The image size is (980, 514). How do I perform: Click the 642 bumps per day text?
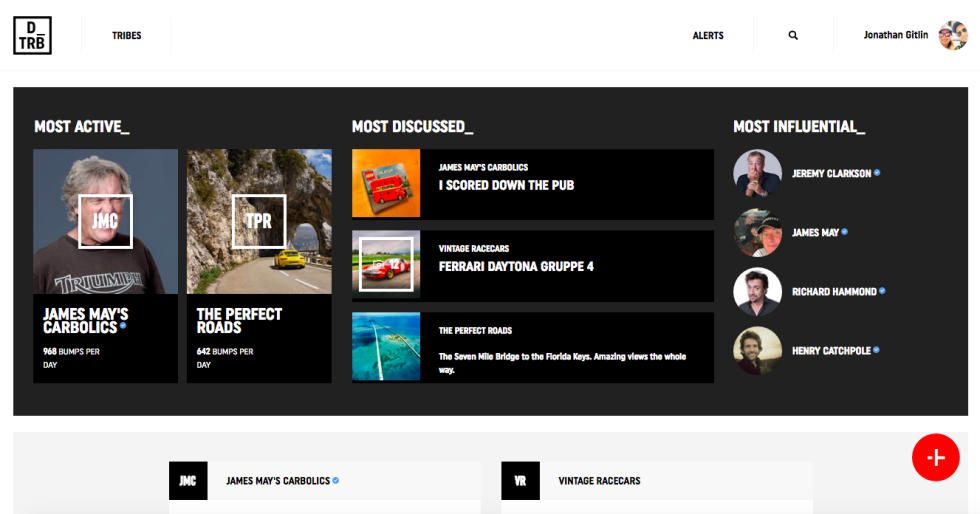(225, 358)
